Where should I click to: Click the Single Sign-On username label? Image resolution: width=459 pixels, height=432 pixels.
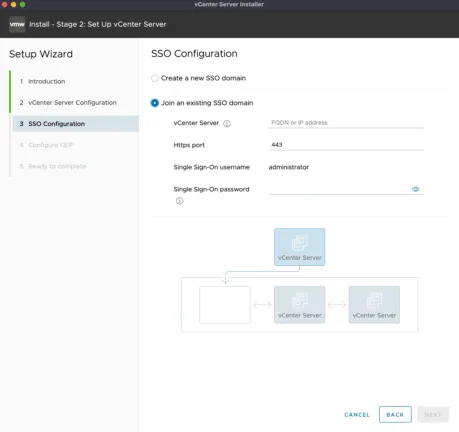point(211,167)
